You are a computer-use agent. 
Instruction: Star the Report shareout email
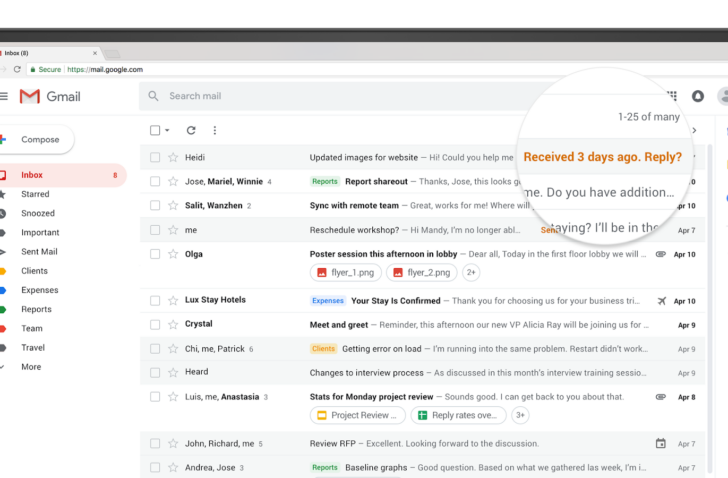point(173,181)
